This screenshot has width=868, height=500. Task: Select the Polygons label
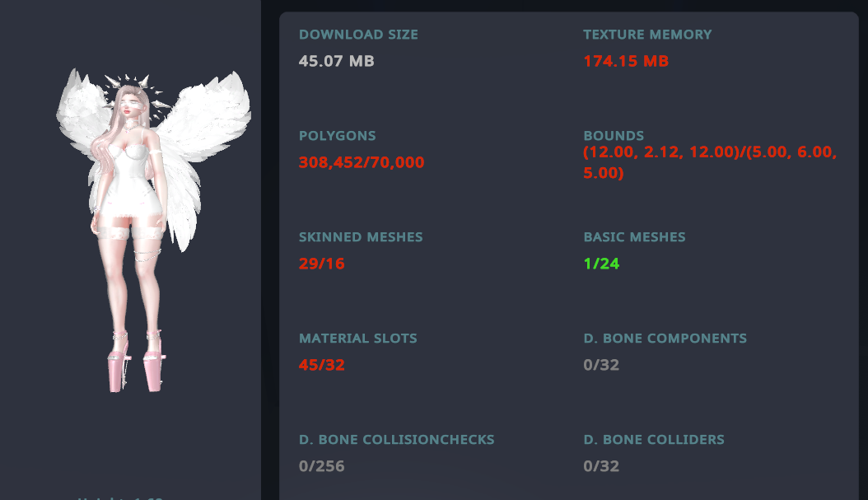pos(337,136)
